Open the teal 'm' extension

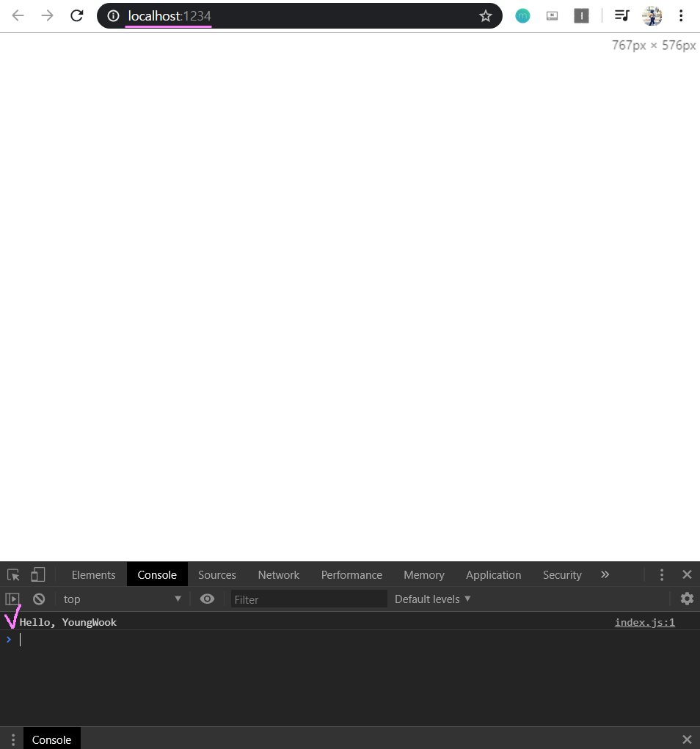(x=522, y=15)
